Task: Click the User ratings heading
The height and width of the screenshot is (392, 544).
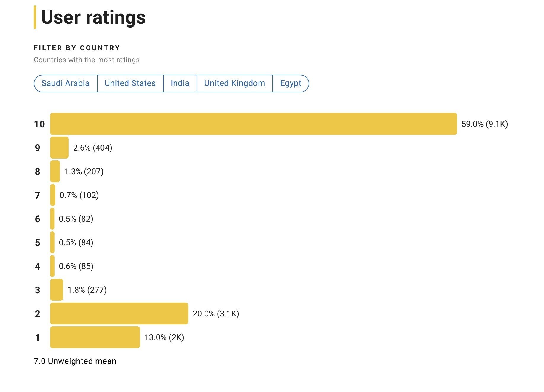Action: click(93, 17)
